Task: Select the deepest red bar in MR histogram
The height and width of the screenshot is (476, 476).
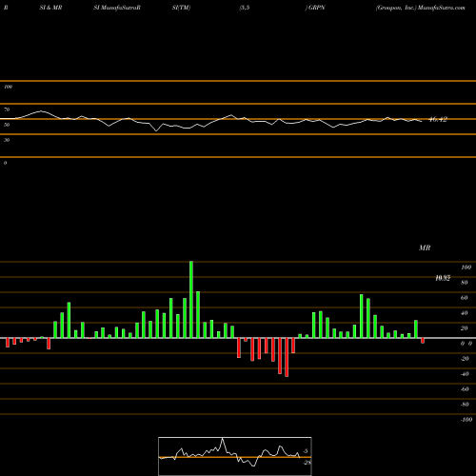Action: click(287, 357)
